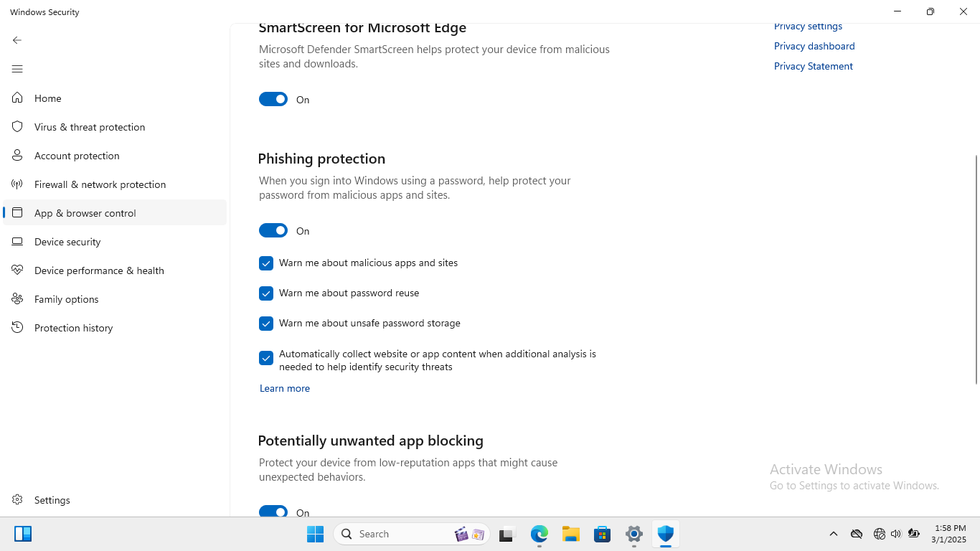
Task: Disable the Phishing protection toggle
Action: 273,230
